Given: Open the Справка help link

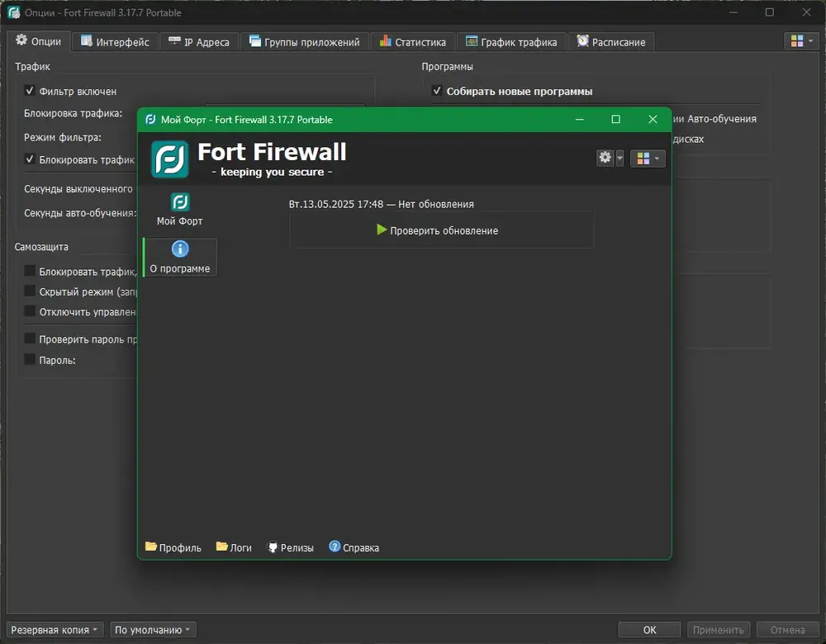Looking at the screenshot, I should 354,547.
